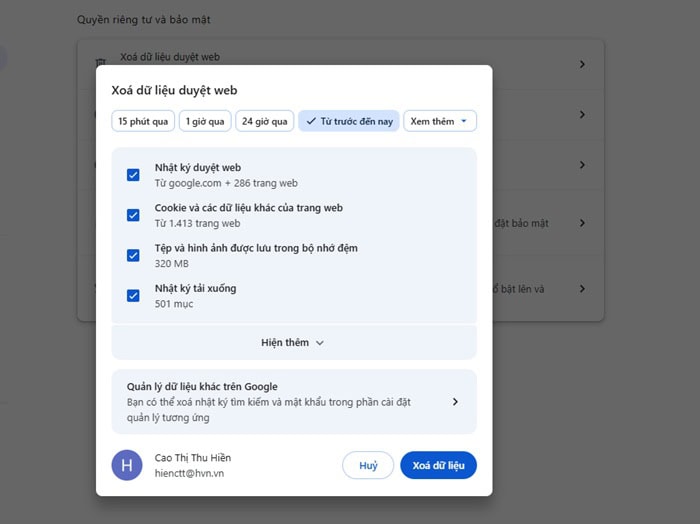Toggle the Nhật ký tải xuống checkbox
This screenshot has height=524, width=700.
133,295
